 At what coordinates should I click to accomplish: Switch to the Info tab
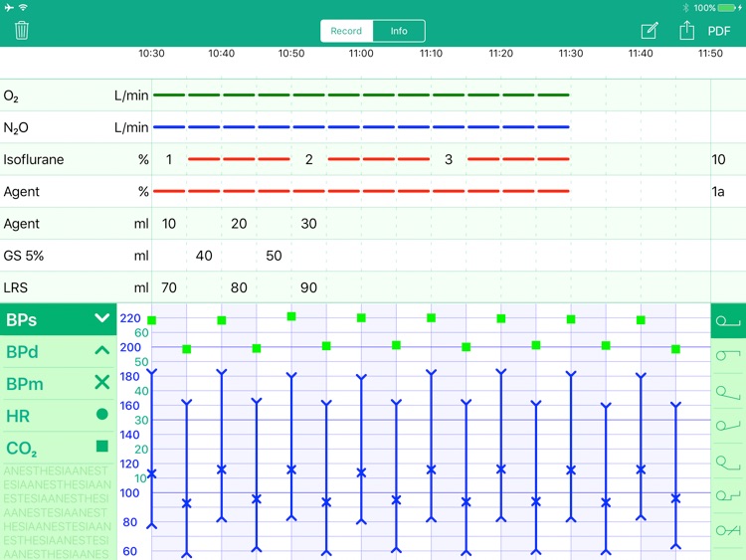point(399,31)
